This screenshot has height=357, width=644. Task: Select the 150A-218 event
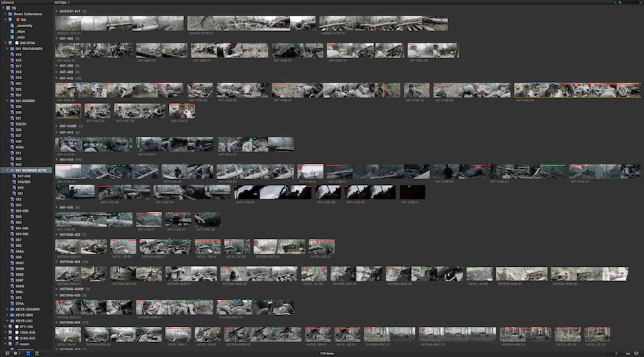27,333
